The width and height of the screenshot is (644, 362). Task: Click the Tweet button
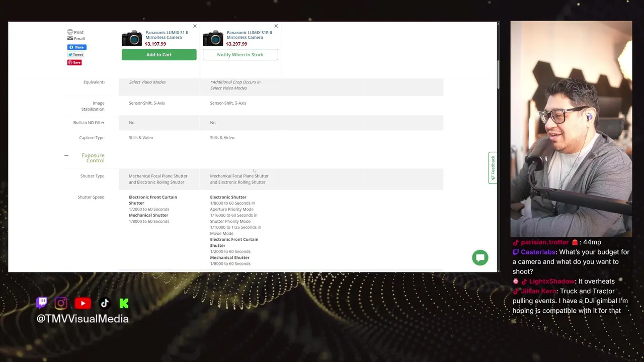coord(76,55)
